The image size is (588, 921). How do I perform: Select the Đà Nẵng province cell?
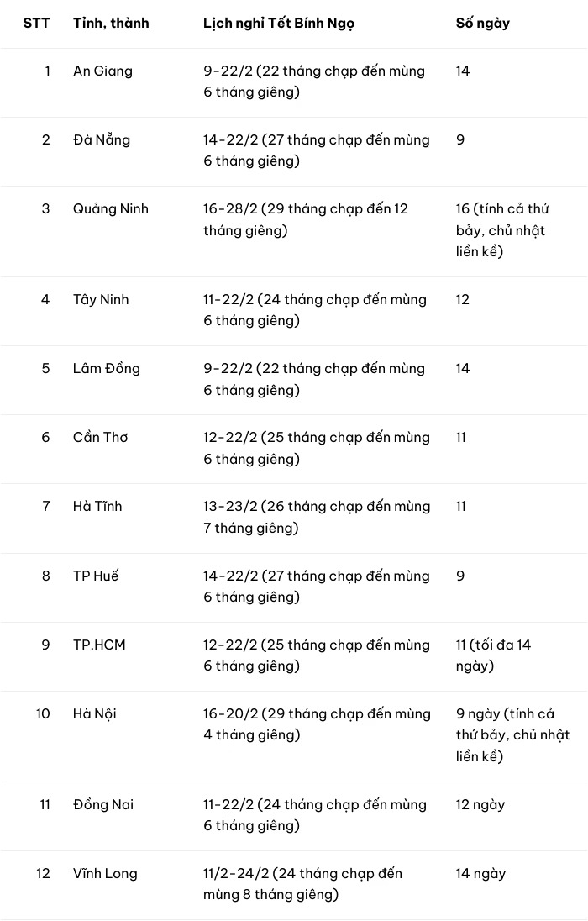(x=102, y=139)
